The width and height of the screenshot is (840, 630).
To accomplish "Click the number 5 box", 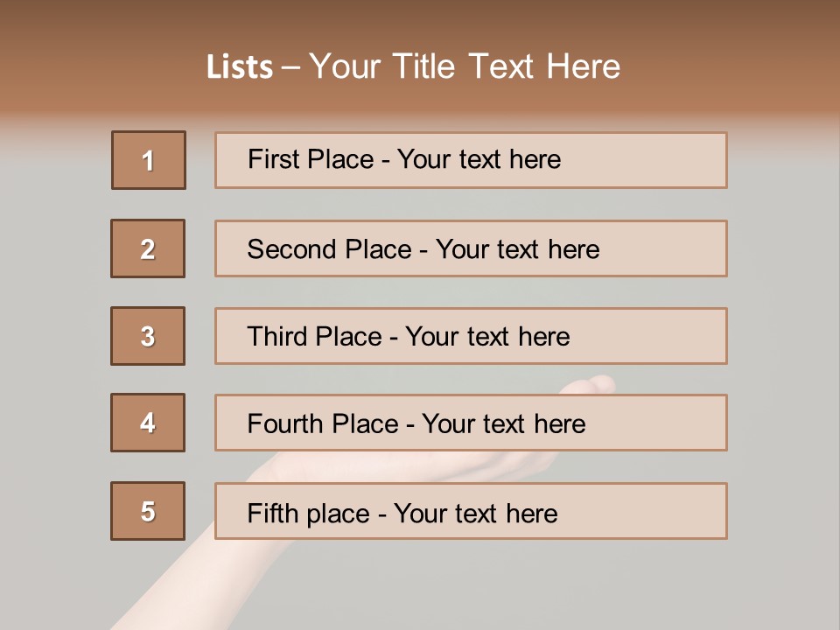I will click(x=148, y=511).
